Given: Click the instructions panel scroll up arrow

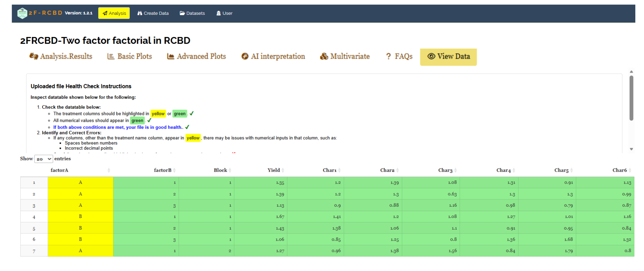Looking at the screenshot, I should tap(631, 72).
